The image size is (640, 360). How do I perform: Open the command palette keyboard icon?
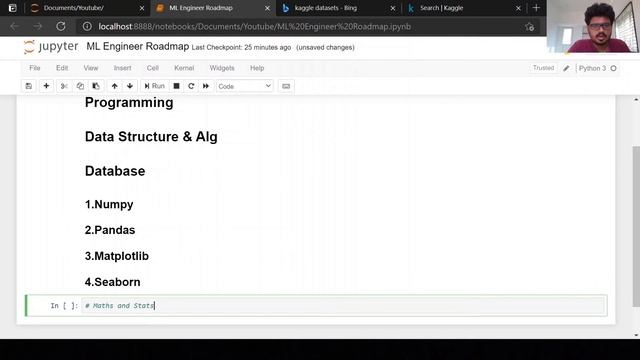tap(286, 86)
